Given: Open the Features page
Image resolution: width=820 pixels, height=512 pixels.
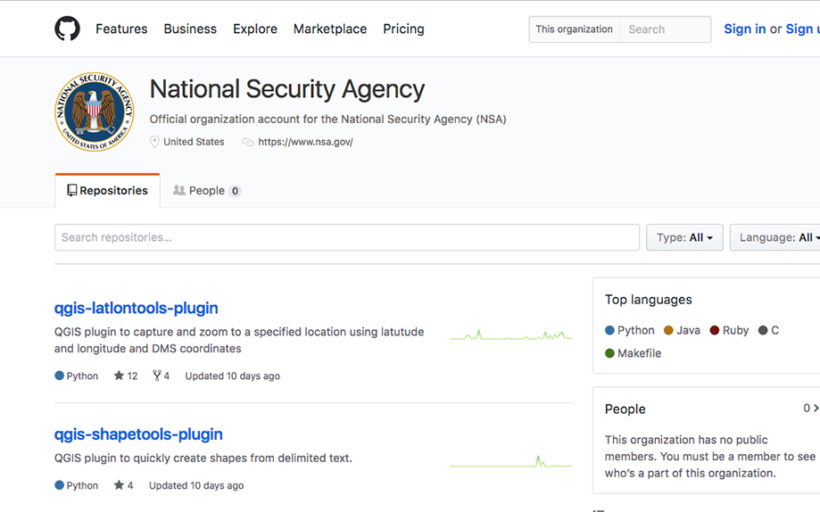Looking at the screenshot, I should point(121,29).
